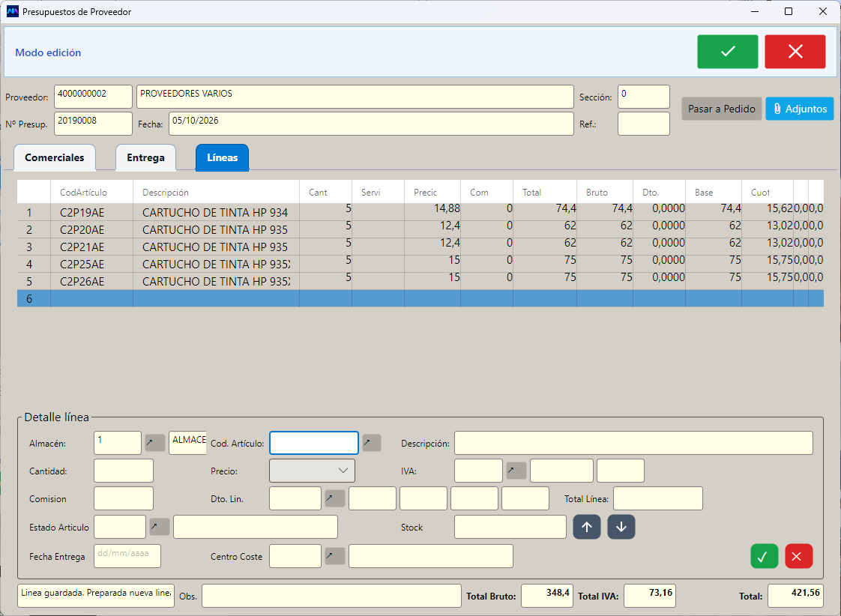Open the lookup arrow next to IVA
Viewport: 841px width, 616px height.
click(x=516, y=471)
